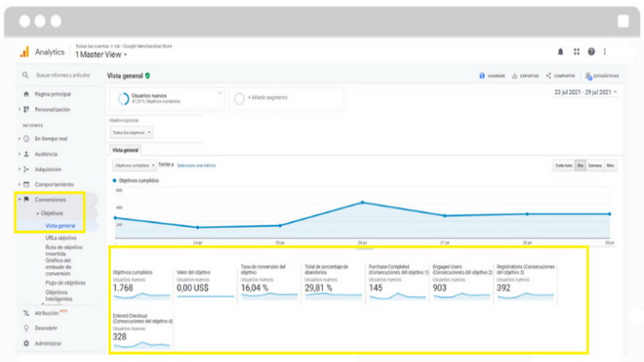
Task: Click the Valor del objetivo 0,00 US$ card
Action: pos(206,284)
